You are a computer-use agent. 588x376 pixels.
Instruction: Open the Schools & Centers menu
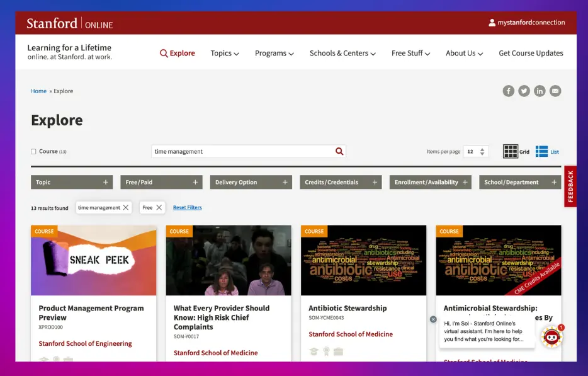pos(342,54)
